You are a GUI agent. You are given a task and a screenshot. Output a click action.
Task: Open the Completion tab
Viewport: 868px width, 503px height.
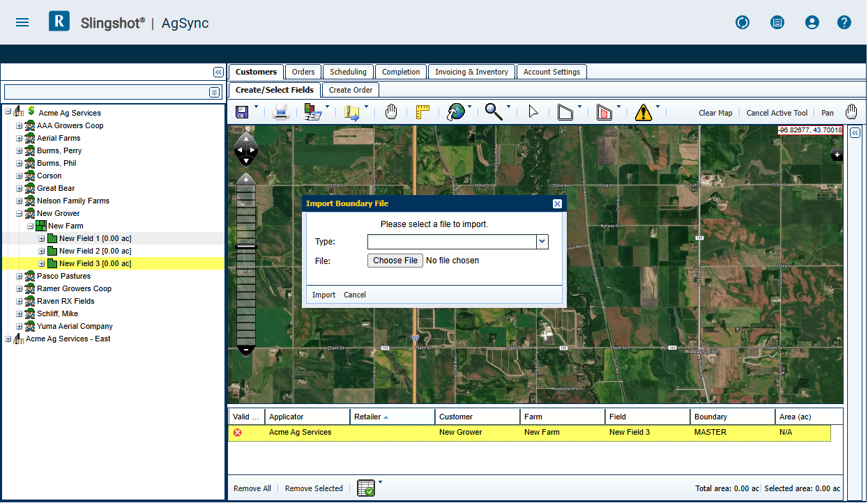click(401, 72)
